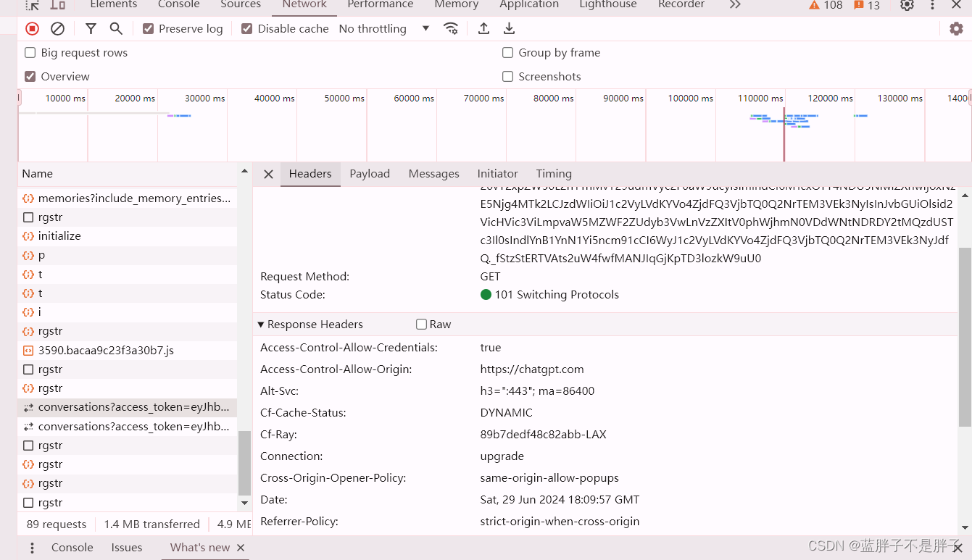Select the 3590.bacaa9c23f3a30b7.js request
The height and width of the screenshot is (560, 972).
tap(106, 351)
